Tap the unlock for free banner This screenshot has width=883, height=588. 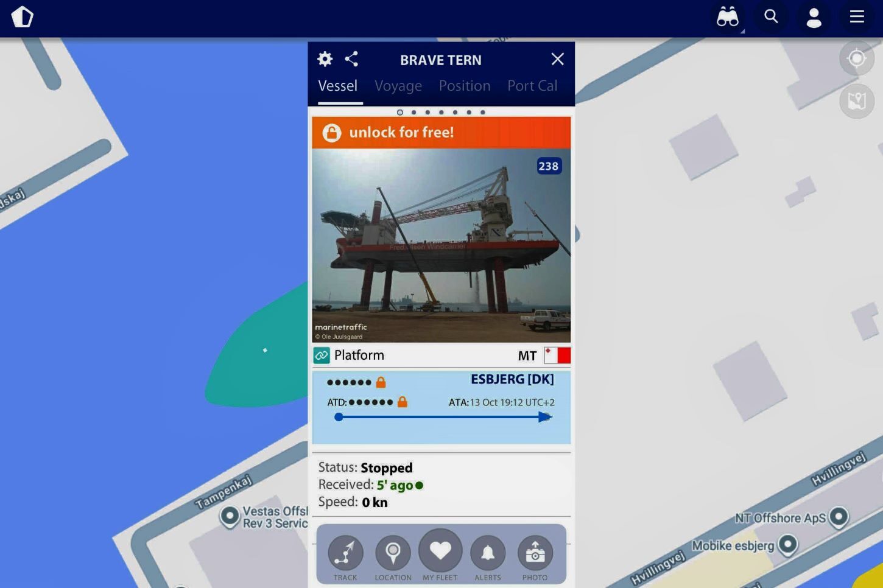[440, 132]
